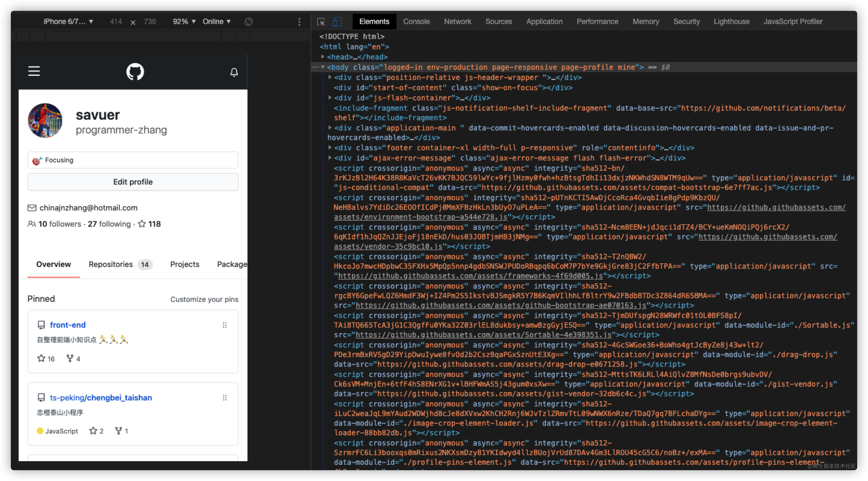Open ts-peking/chengbei_taishan repository

click(101, 398)
